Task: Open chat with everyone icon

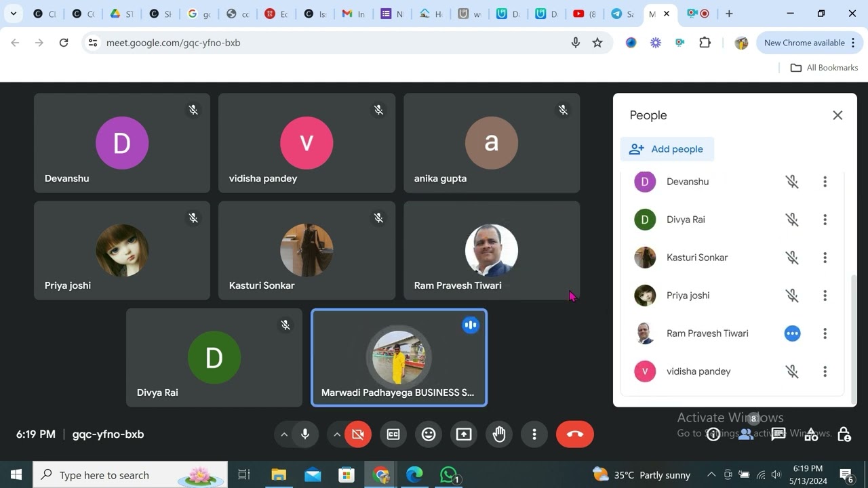Action: [x=778, y=434]
